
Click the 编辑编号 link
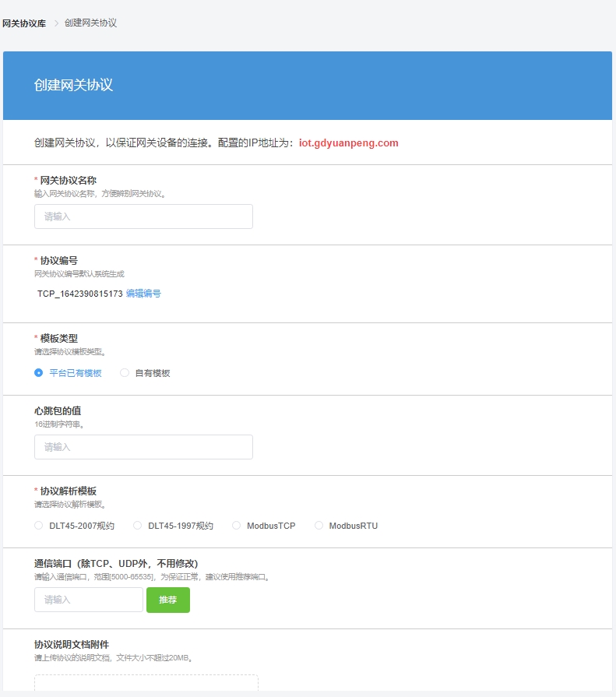(143, 294)
